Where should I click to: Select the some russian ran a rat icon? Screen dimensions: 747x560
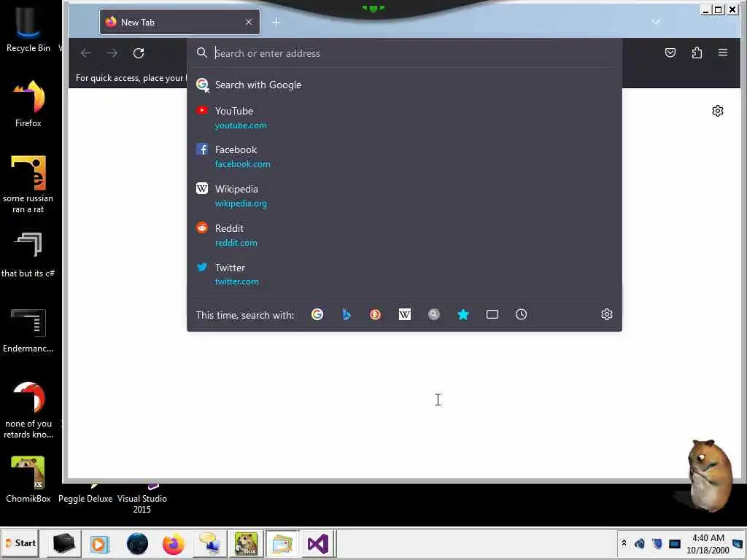coord(28,184)
